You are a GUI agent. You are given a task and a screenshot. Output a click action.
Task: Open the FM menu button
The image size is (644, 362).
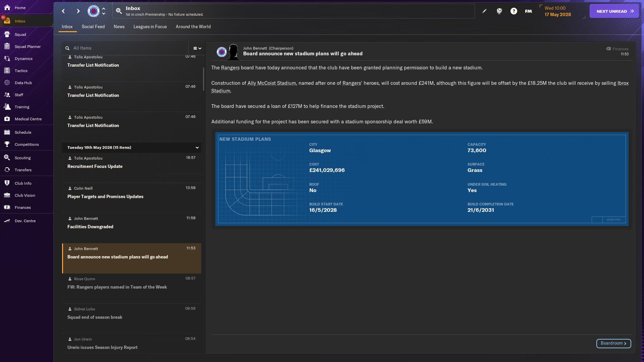529,11
